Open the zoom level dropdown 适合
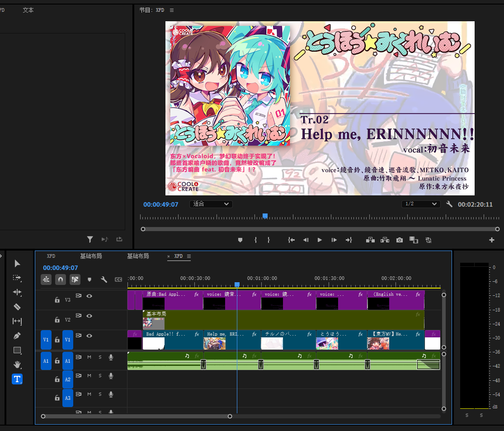Screen dimensions: 504x431 (x=211, y=204)
